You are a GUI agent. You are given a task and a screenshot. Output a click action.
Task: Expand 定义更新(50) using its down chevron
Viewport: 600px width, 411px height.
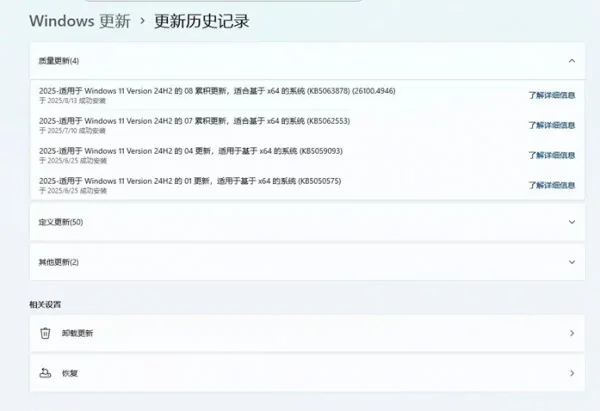click(x=571, y=222)
